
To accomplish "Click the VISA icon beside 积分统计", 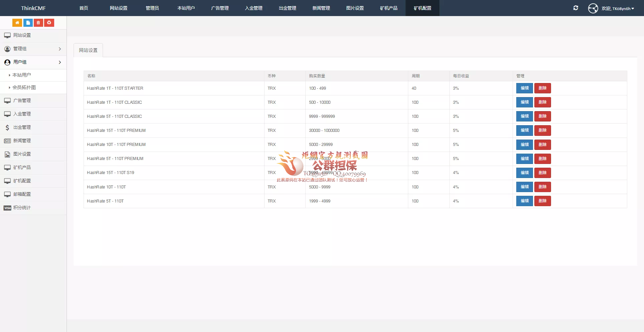I will pyautogui.click(x=7, y=208).
